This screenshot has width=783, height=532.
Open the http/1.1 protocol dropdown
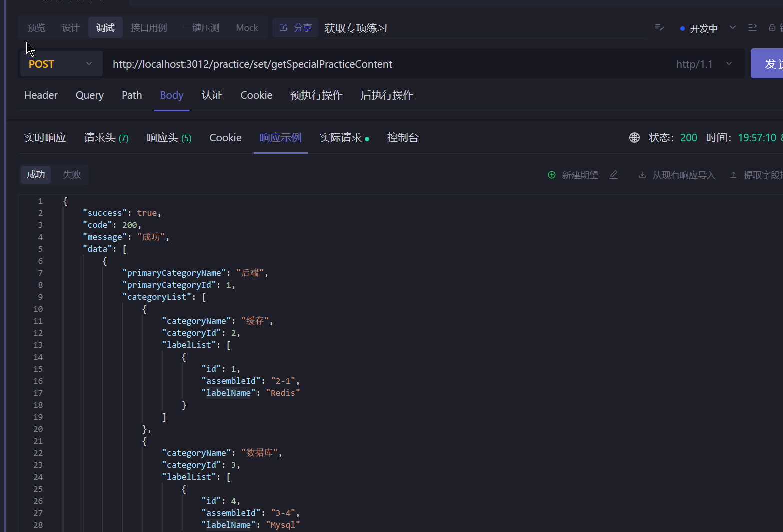[x=704, y=64]
